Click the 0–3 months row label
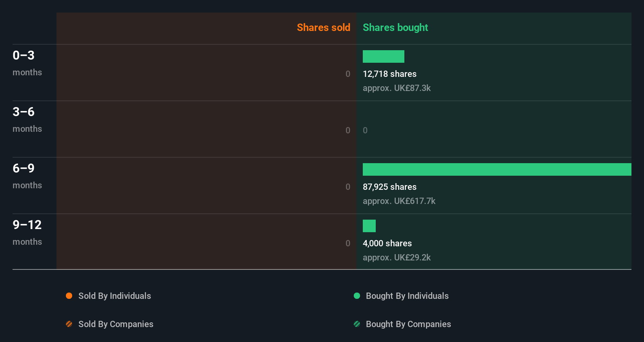Image resolution: width=644 pixels, height=342 pixels. point(27,63)
